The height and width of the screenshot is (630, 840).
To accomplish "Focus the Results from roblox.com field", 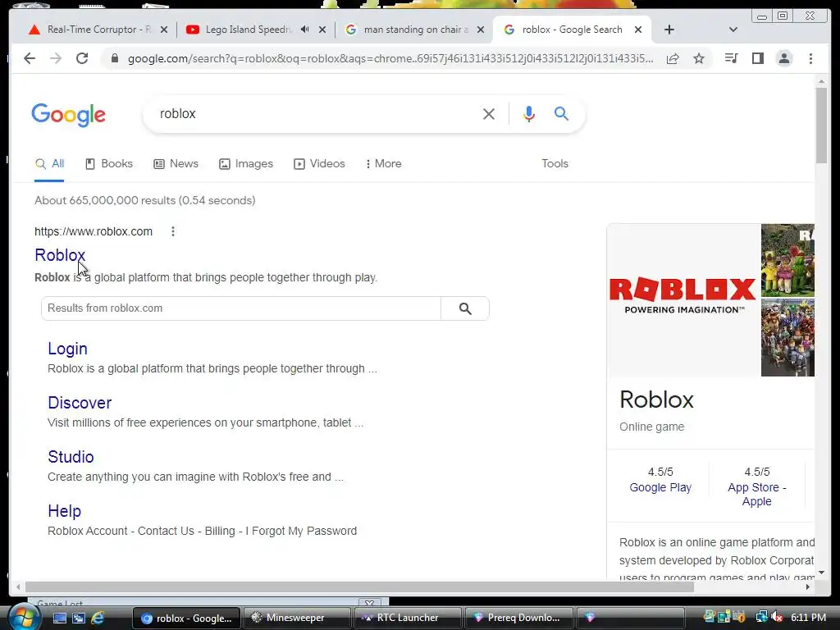I will [241, 308].
